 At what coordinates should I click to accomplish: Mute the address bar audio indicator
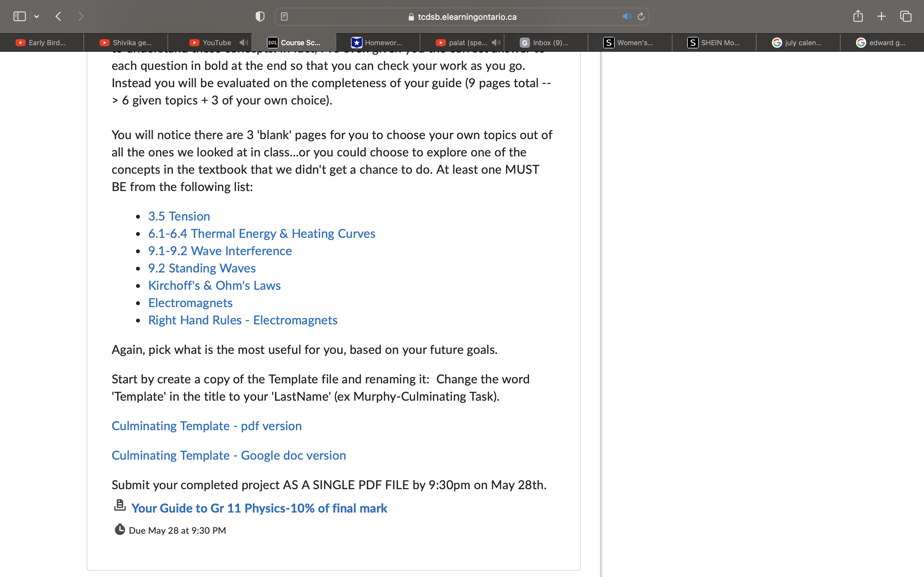pos(626,16)
